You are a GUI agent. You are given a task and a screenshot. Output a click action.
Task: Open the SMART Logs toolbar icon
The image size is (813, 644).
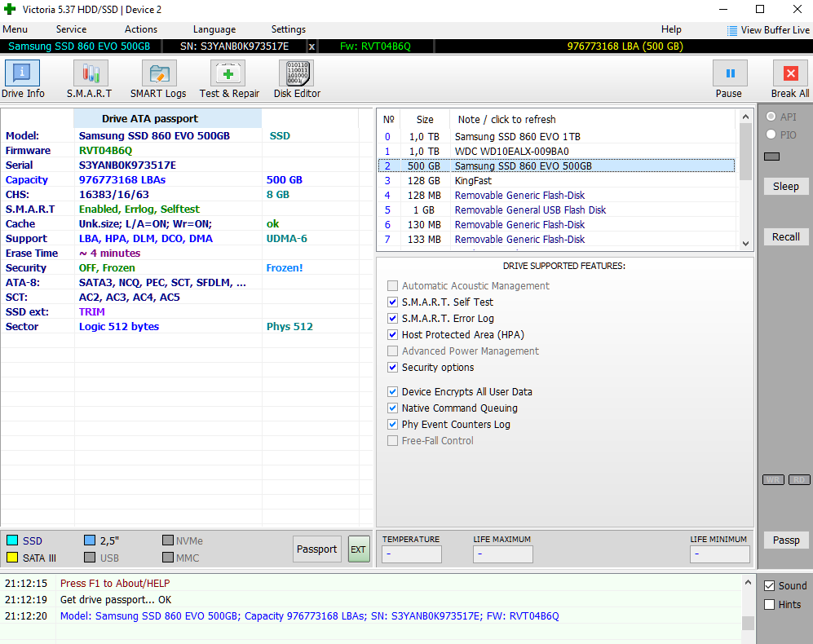(x=159, y=73)
